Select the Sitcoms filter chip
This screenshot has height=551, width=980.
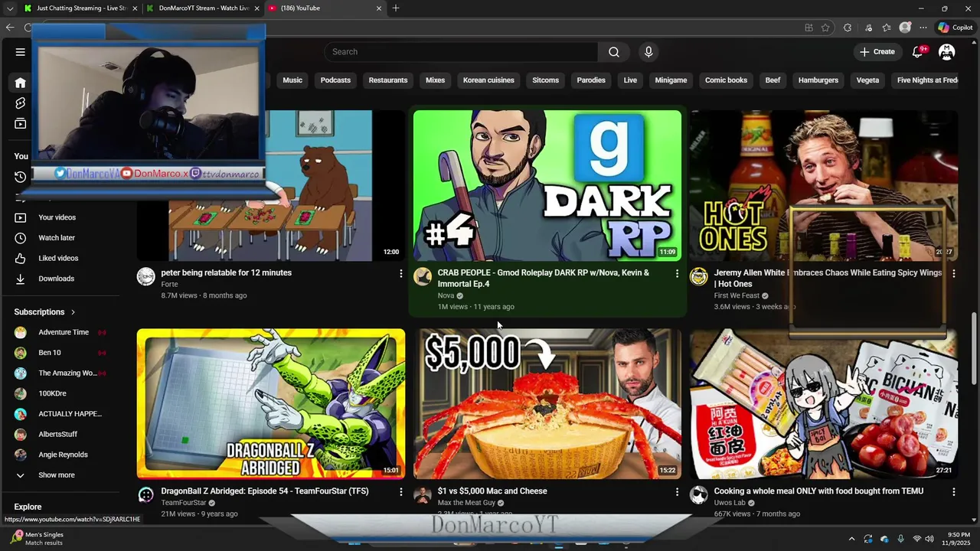pos(546,80)
